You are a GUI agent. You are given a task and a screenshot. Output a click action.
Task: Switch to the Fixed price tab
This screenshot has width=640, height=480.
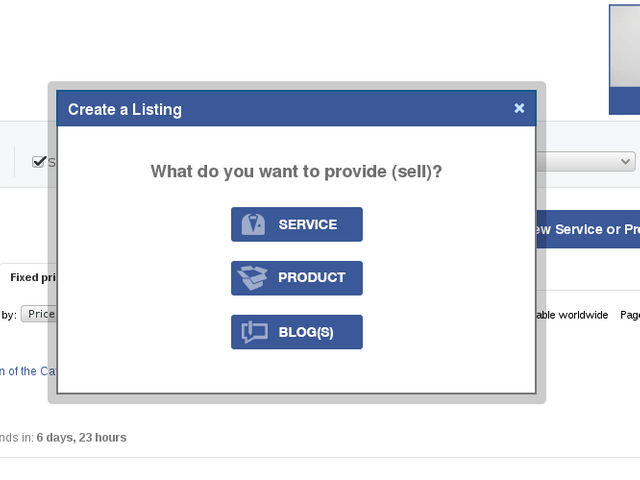(x=29, y=277)
